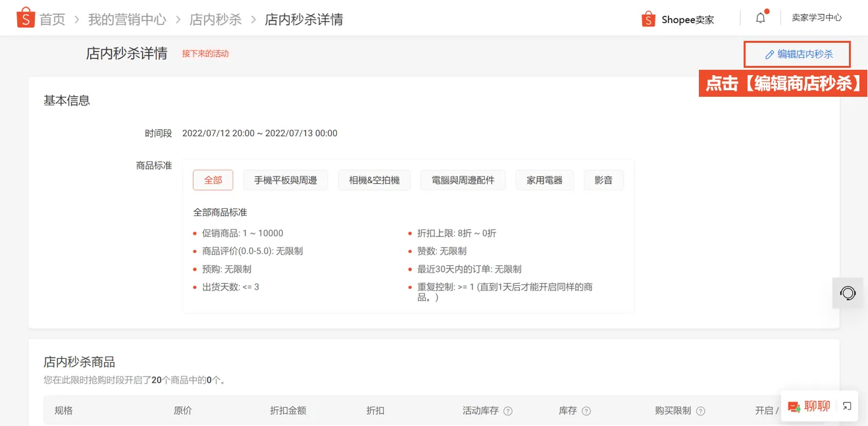The height and width of the screenshot is (426, 868).
Task: Click the floating feedback icon on right edge
Action: coord(848,293)
